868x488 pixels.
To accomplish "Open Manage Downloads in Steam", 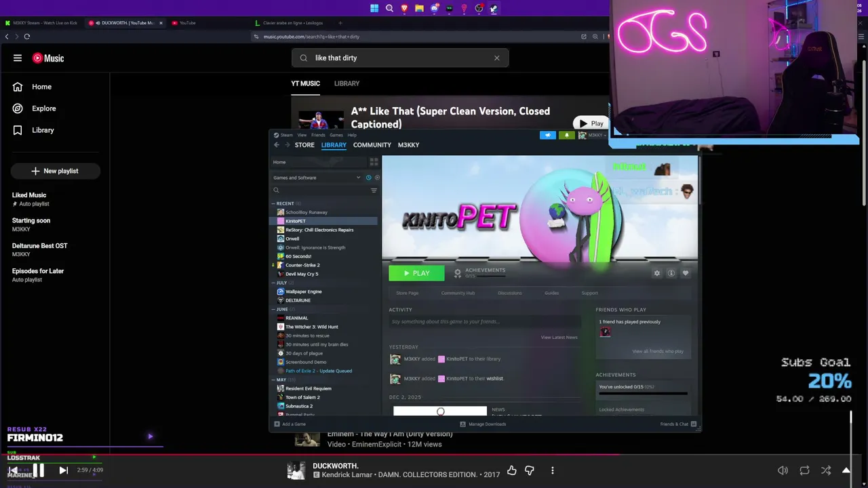I will tap(483, 424).
